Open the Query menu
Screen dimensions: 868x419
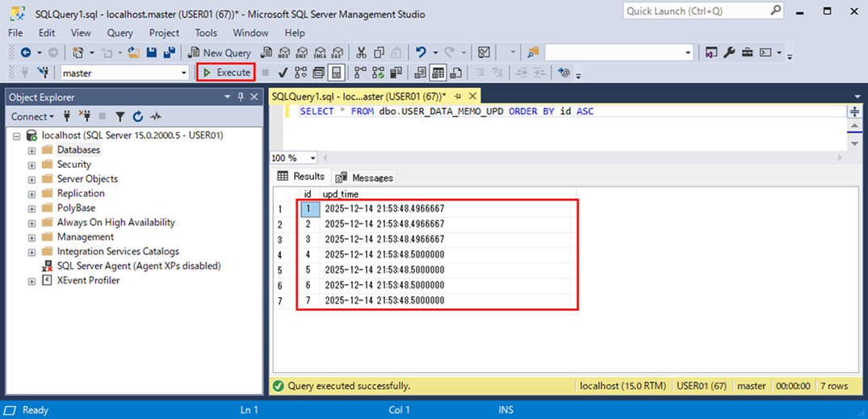(120, 33)
